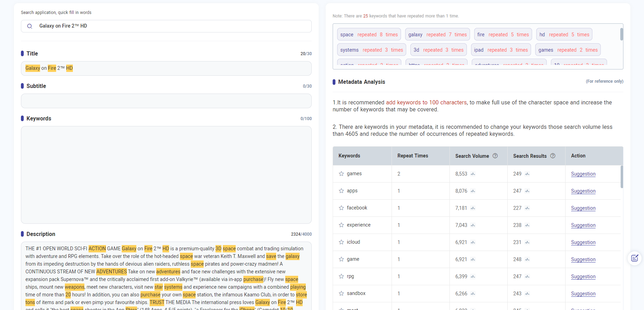Star the sandbox keyword row

(x=341, y=294)
